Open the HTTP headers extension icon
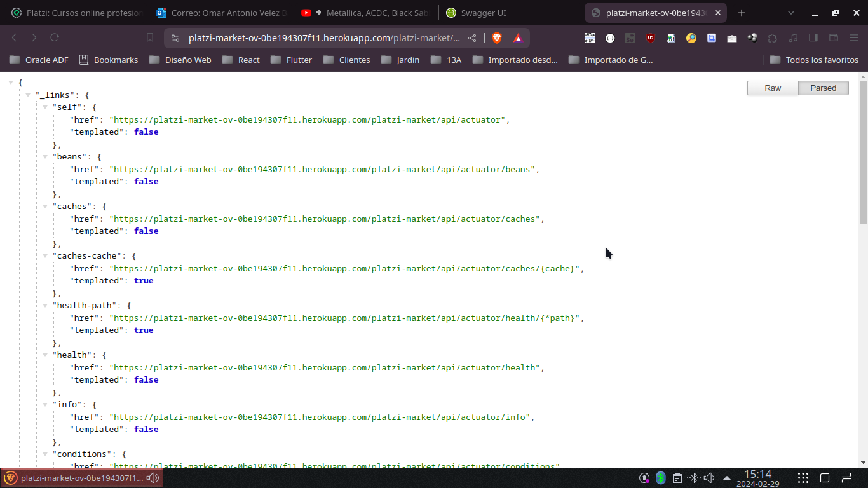The image size is (868, 488). [590, 38]
